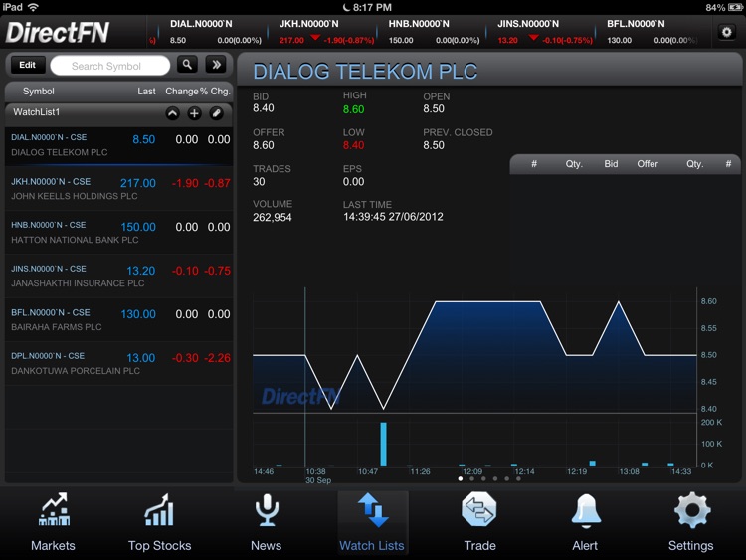Add symbol with WatchList1 plus icon
746x560 pixels.
[194, 113]
